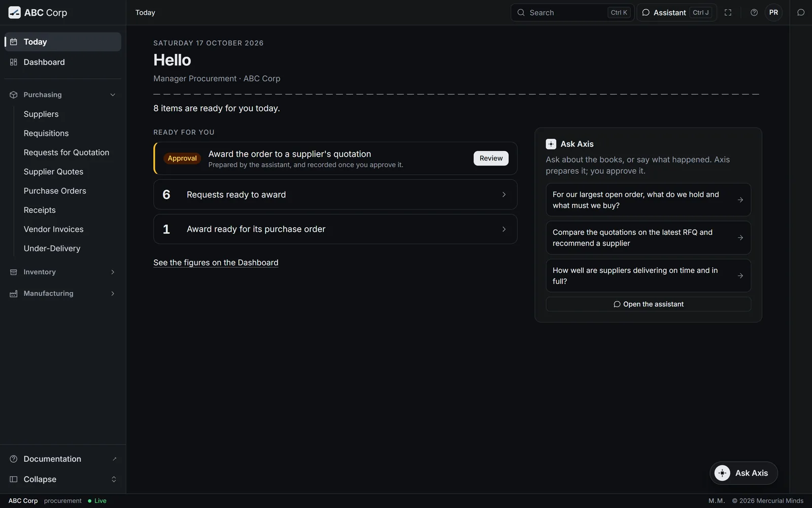Open the PR user avatar
Screen dimensions: 812x508
773,13
